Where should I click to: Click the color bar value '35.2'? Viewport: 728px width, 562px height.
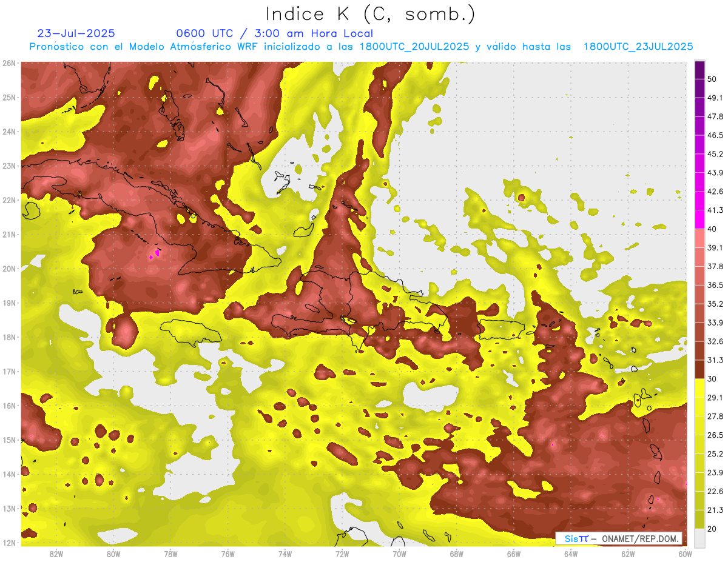(715, 304)
